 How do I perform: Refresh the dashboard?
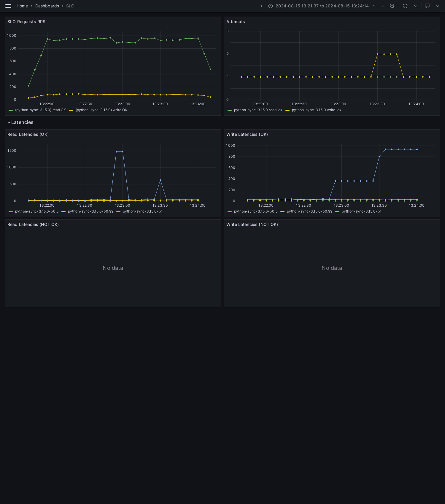pyautogui.click(x=405, y=6)
